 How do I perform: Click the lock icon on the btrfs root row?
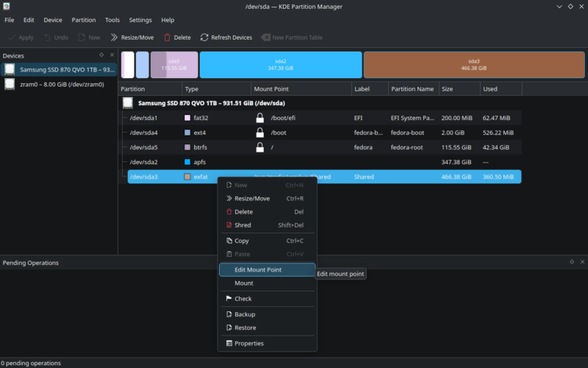(x=260, y=147)
